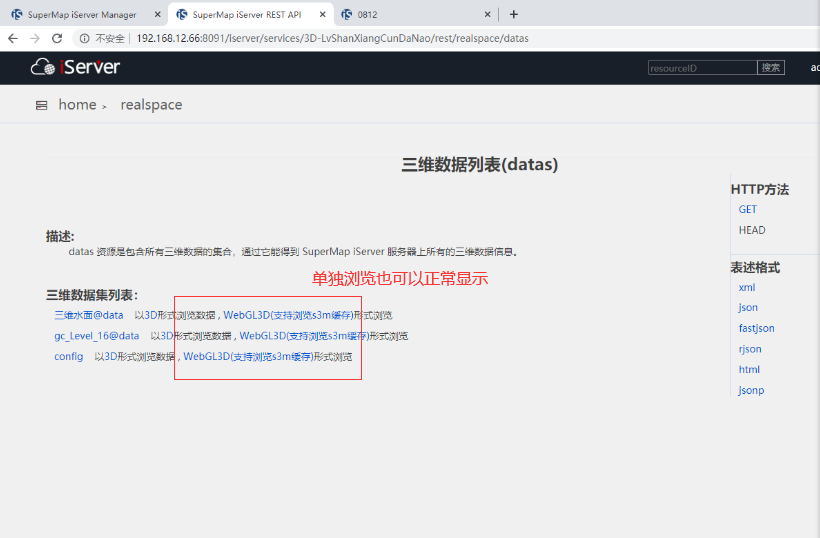Choose the xml representation format
This screenshot has height=538, width=820.
pos(747,288)
